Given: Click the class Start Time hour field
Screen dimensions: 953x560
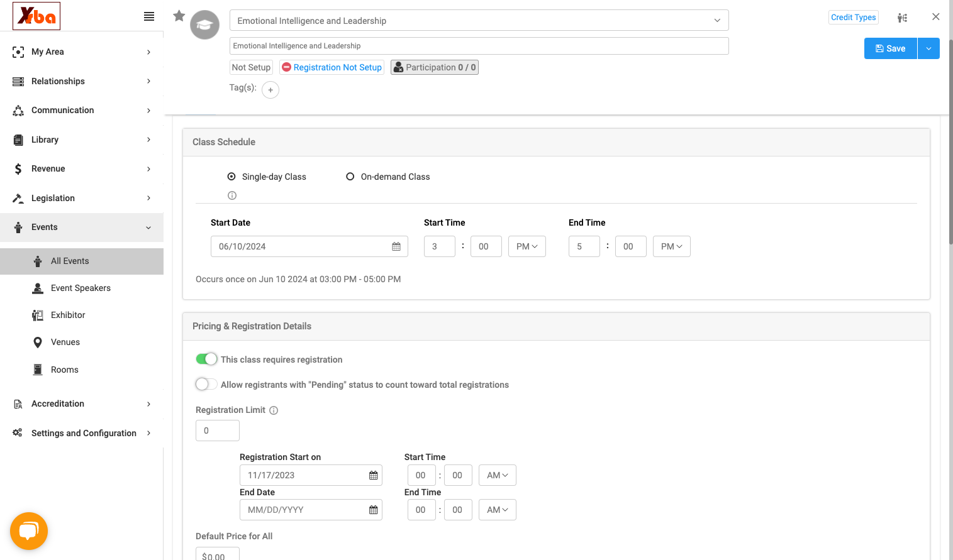Looking at the screenshot, I should tap(440, 246).
